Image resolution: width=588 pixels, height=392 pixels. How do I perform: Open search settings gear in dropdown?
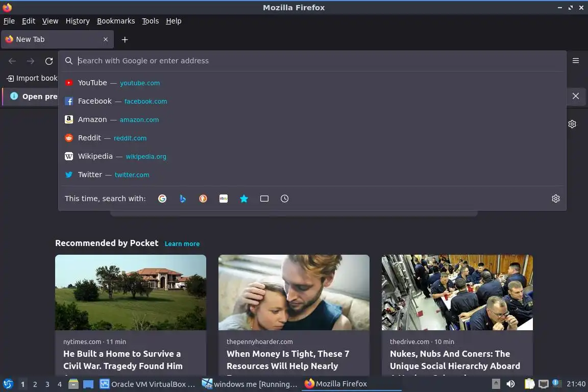click(556, 199)
